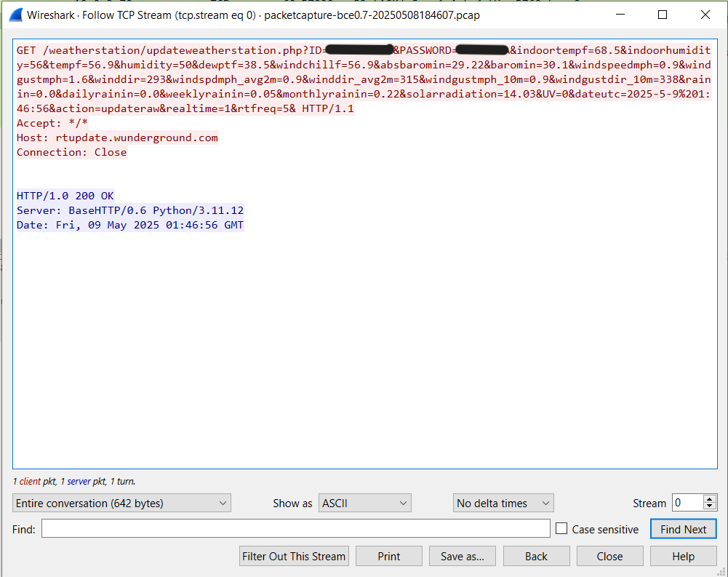The width and height of the screenshot is (728, 577).
Task: Click the Close button at bottom
Action: [x=609, y=556]
